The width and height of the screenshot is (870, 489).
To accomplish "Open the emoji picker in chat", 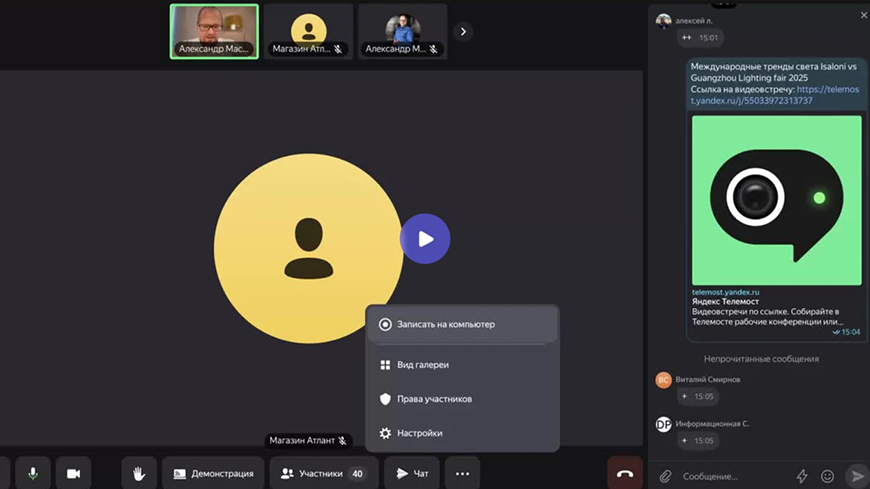I will (827, 476).
